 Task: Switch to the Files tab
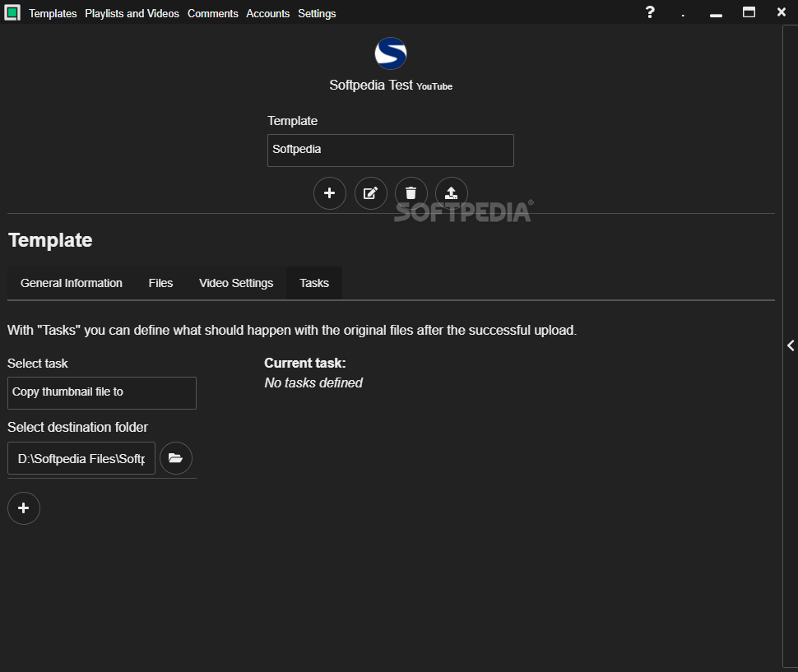(x=160, y=283)
